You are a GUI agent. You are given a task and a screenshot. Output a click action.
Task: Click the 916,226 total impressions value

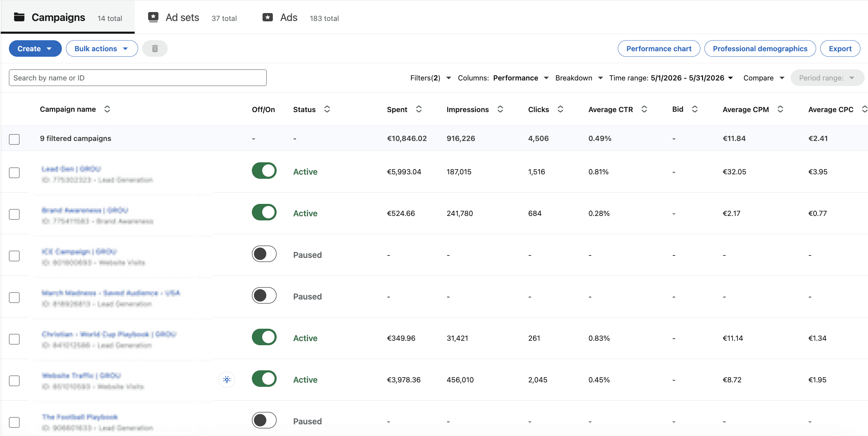pyautogui.click(x=461, y=138)
